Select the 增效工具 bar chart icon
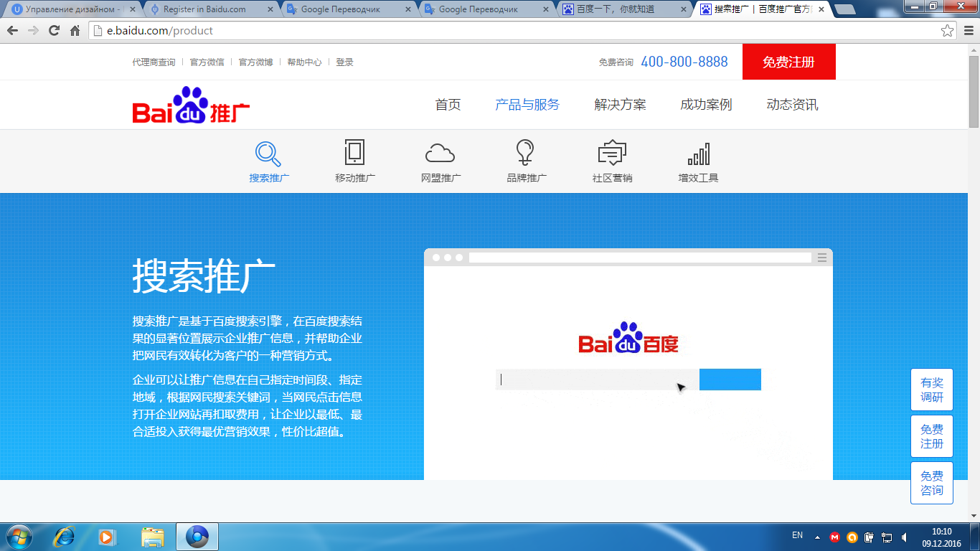 coord(698,154)
